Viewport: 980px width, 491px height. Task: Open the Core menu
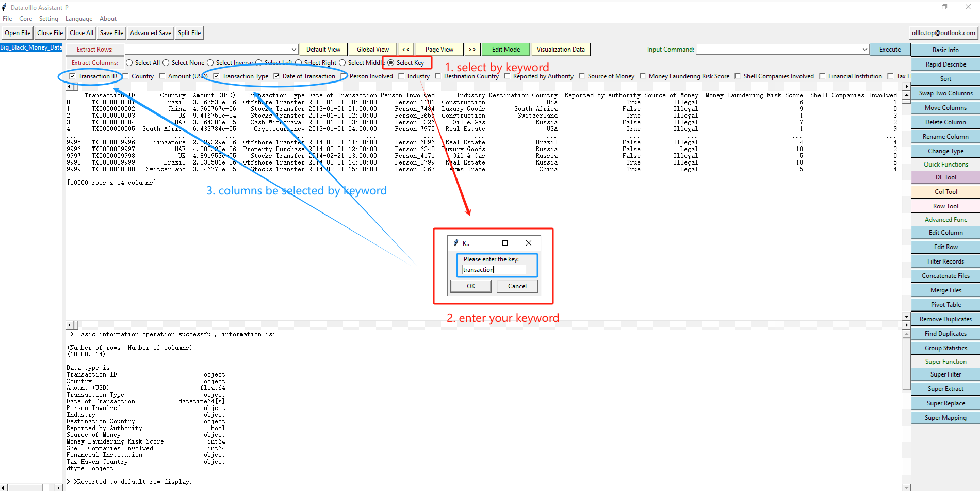tap(26, 19)
